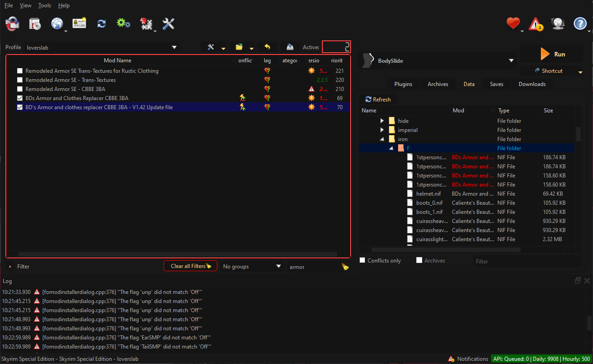Image resolution: width=593 pixels, height=364 pixels.
Task: Open dropdown arrow beside mod list wrench icon
Action: (x=223, y=48)
